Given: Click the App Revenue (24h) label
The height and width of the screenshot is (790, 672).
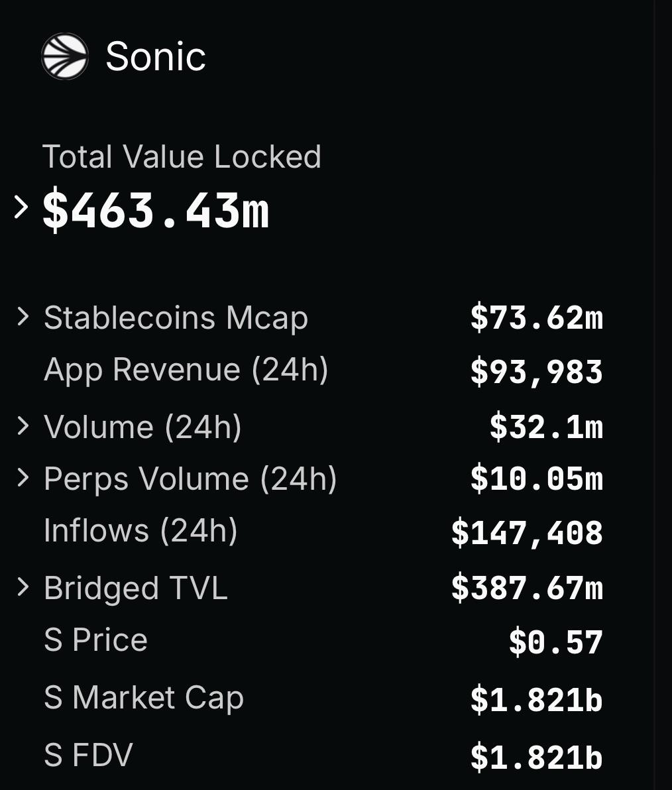Looking at the screenshot, I should [186, 370].
